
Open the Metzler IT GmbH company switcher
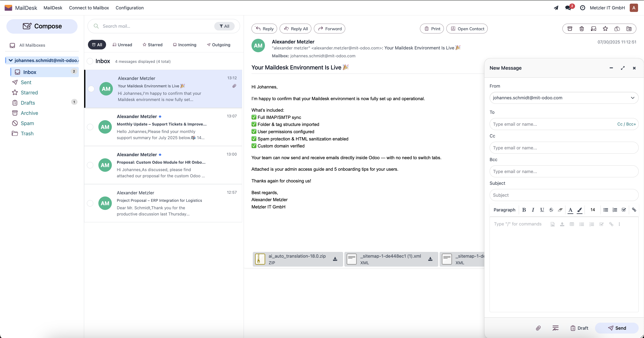tap(607, 8)
